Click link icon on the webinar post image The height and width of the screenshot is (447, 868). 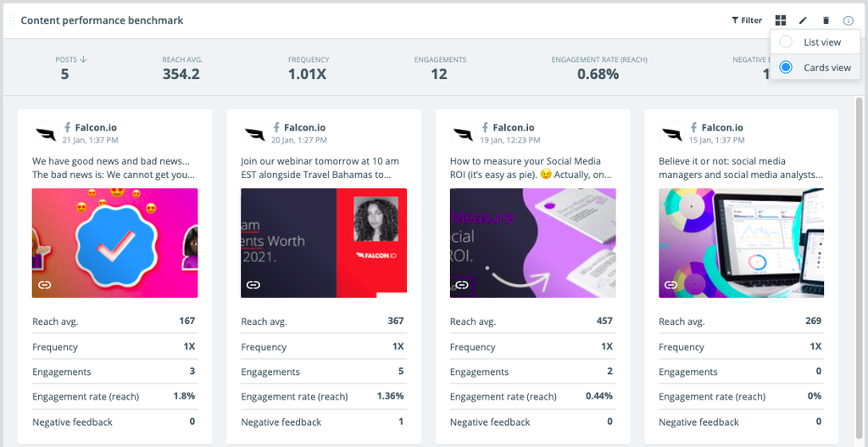pos(253,285)
